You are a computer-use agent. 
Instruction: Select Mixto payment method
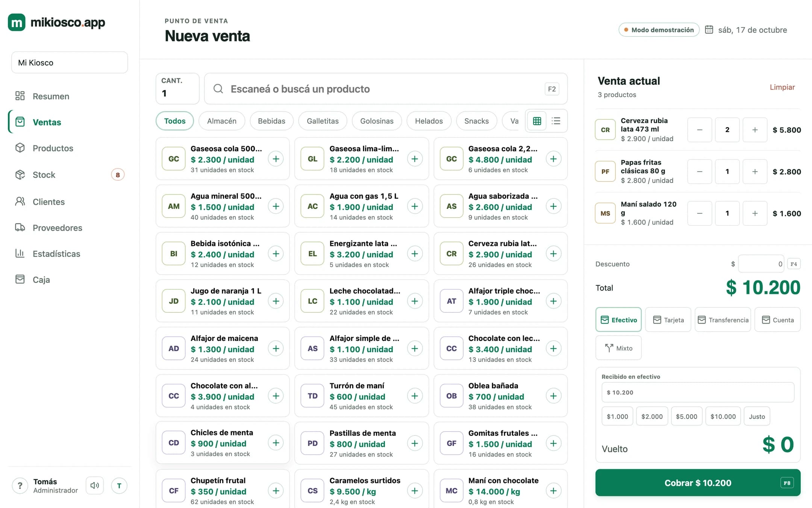pos(618,348)
